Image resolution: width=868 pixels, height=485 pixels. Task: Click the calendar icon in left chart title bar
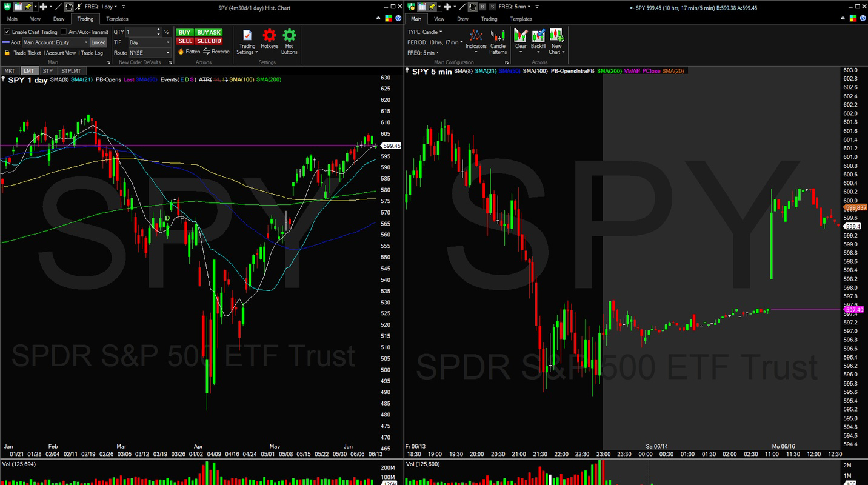pos(18,7)
